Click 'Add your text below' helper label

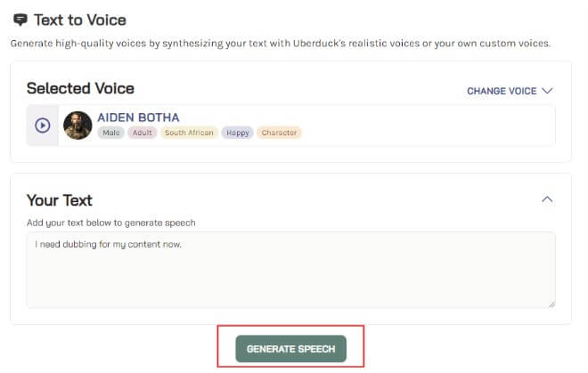111,223
